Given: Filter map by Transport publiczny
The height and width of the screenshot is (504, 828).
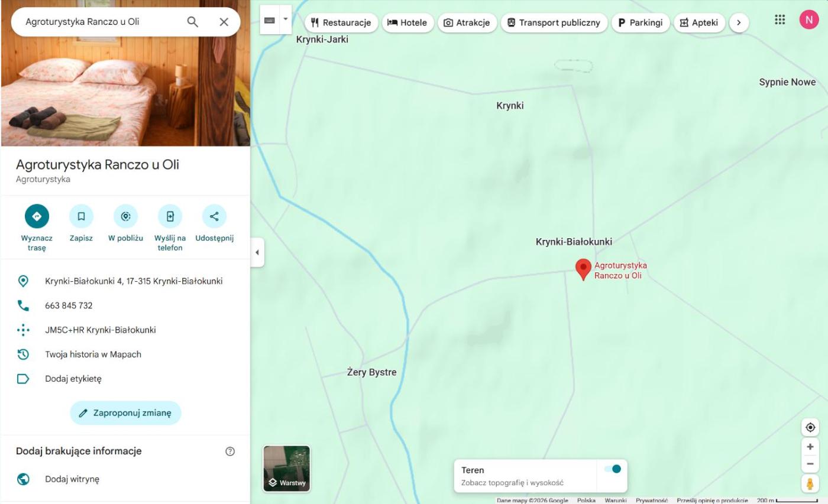Looking at the screenshot, I should (x=554, y=22).
